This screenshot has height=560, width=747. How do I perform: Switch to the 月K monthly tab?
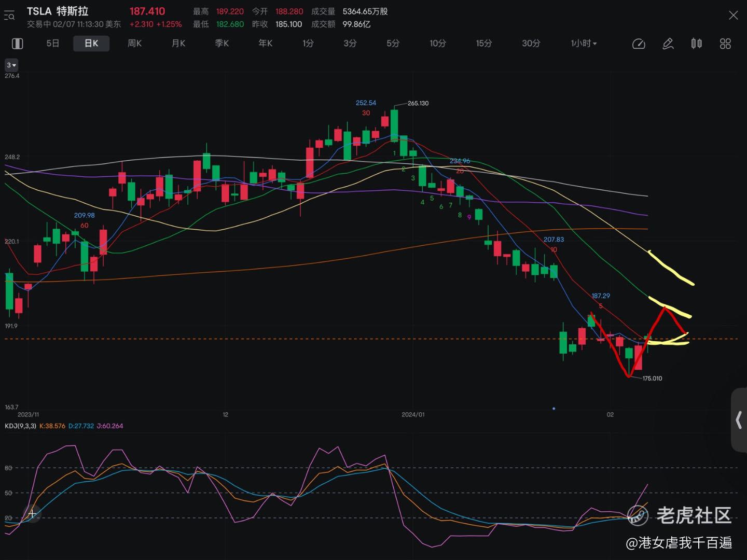(178, 44)
